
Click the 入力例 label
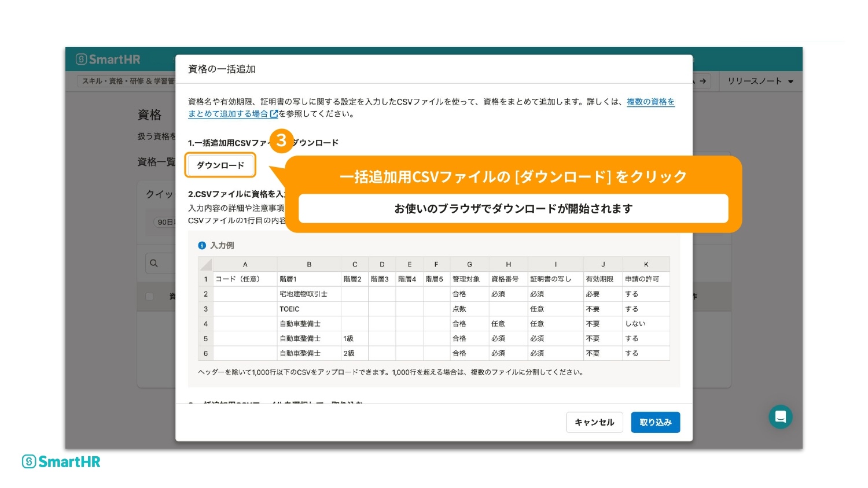pyautogui.click(x=222, y=246)
